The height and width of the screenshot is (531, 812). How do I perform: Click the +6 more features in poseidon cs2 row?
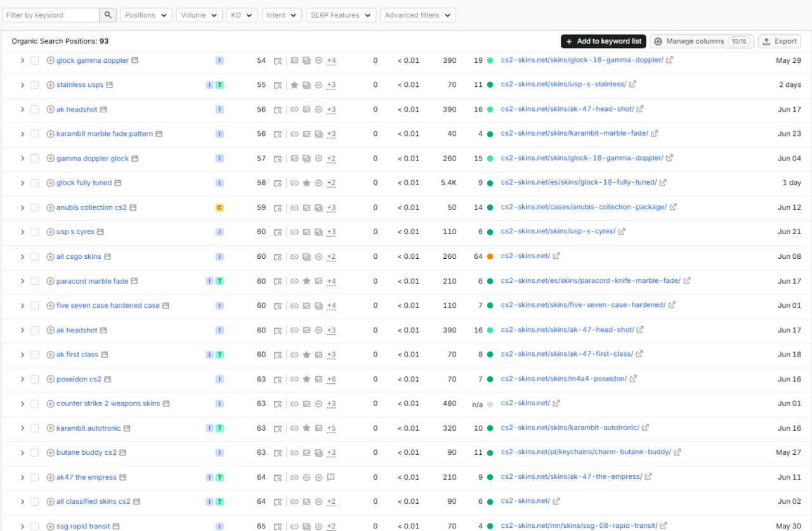tap(331, 379)
